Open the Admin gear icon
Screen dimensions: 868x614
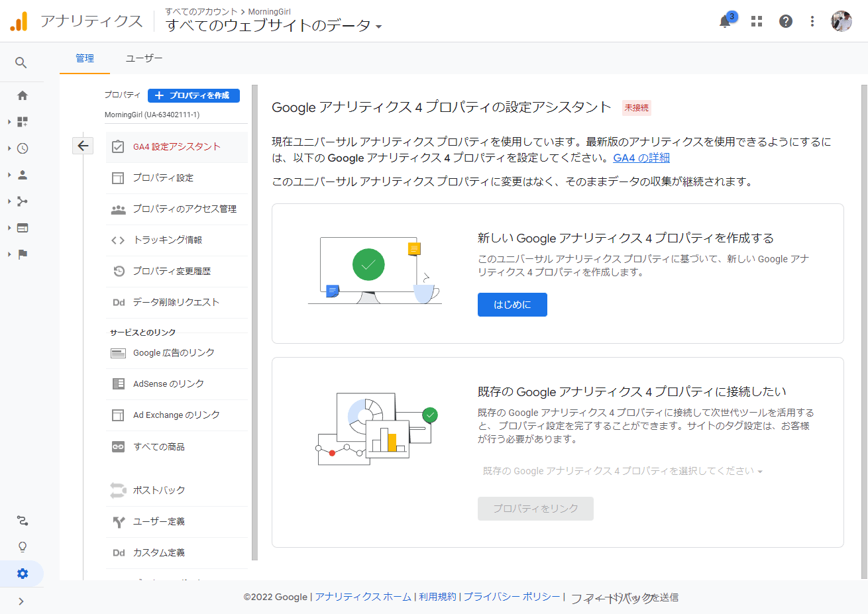coord(23,574)
